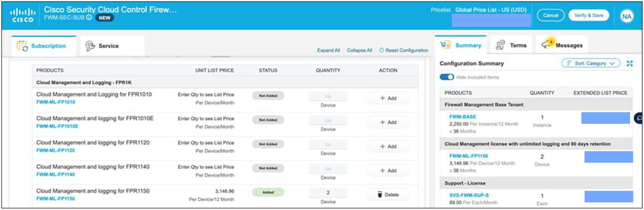Screen dimensions: 644x210
Task: Open info icon next to FWM-SEC-SUB
Action: point(89,17)
